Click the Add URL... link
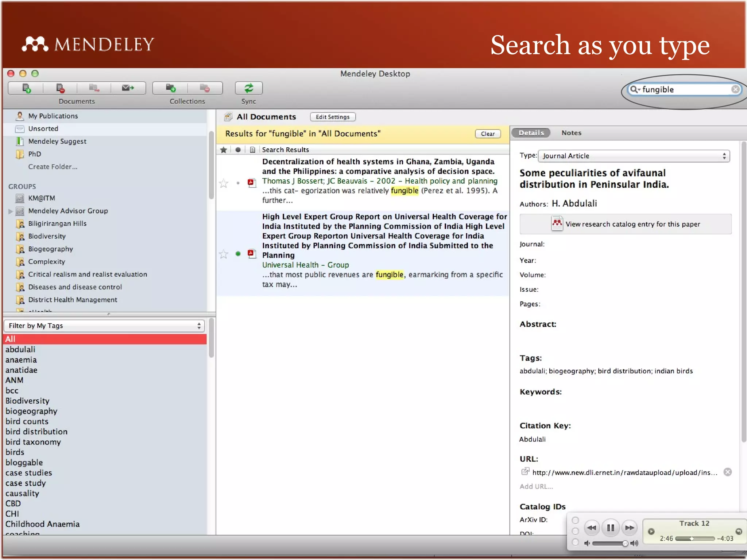The width and height of the screenshot is (747, 560). point(536,486)
